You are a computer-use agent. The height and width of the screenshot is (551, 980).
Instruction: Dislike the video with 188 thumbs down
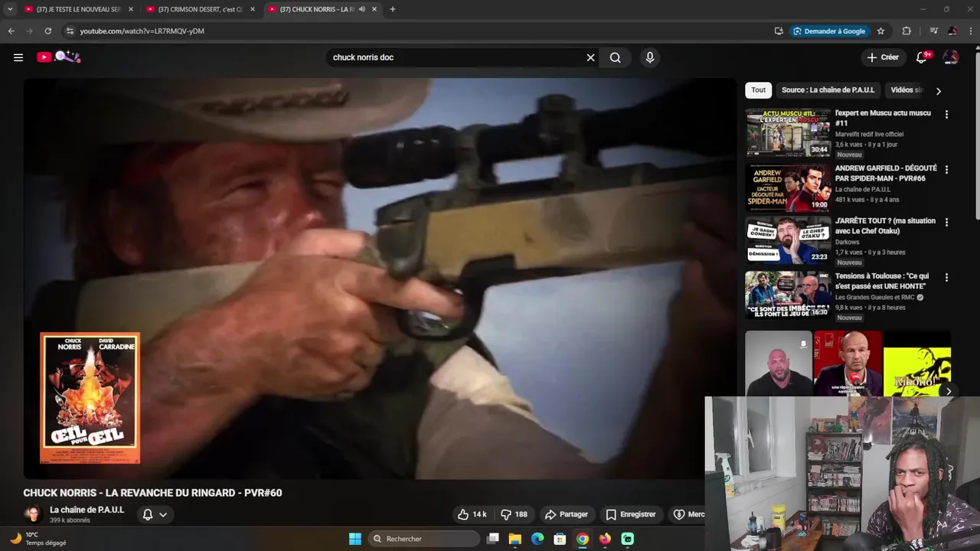pos(514,514)
